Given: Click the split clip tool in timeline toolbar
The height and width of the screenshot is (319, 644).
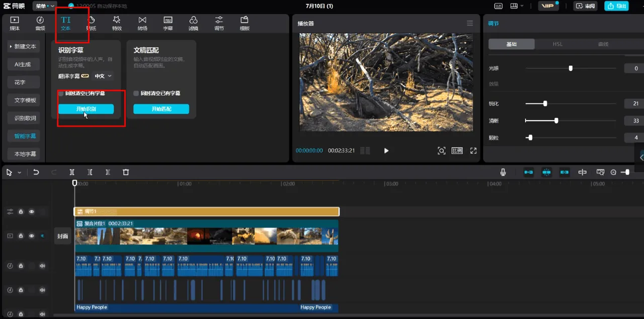Looking at the screenshot, I should click(72, 172).
